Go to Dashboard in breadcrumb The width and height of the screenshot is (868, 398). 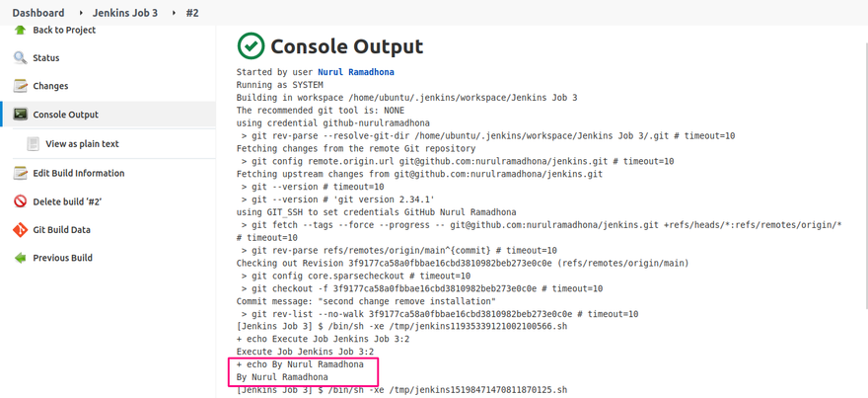click(38, 13)
